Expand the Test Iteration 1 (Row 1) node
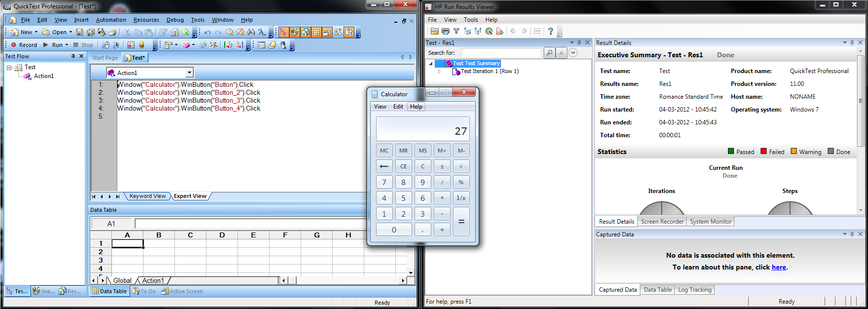This screenshot has width=868, height=309. coord(439,72)
